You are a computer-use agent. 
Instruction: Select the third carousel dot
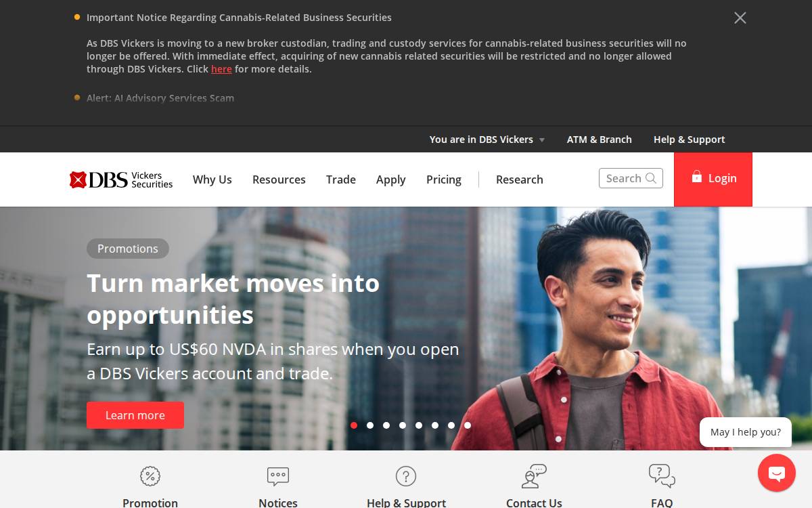[x=386, y=425]
